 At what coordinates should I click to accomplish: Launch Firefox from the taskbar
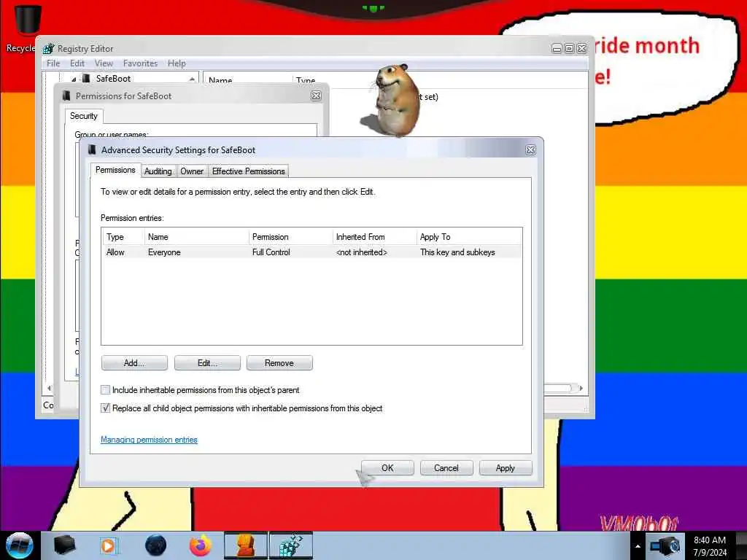201,545
